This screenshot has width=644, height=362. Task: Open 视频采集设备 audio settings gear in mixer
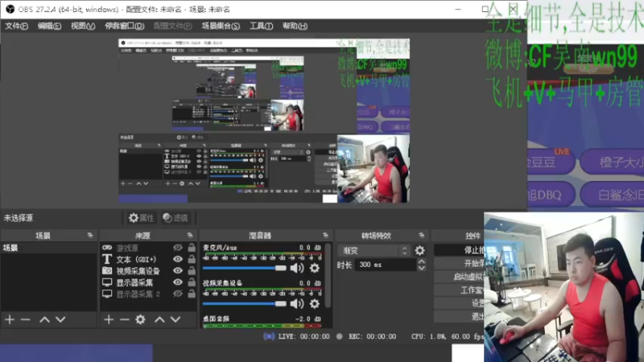[315, 304]
